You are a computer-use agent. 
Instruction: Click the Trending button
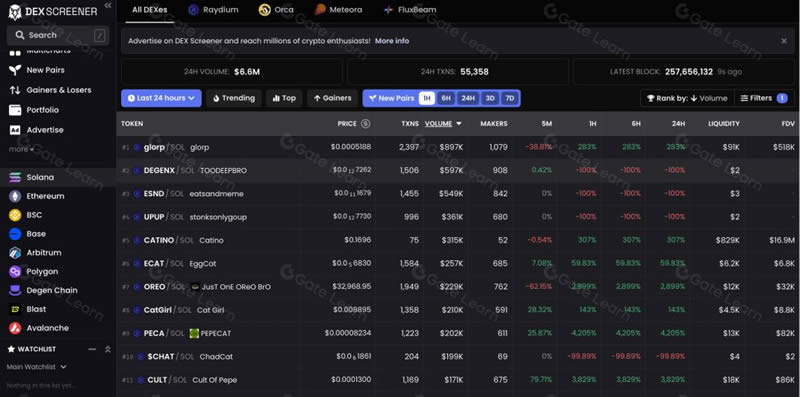[x=234, y=98]
